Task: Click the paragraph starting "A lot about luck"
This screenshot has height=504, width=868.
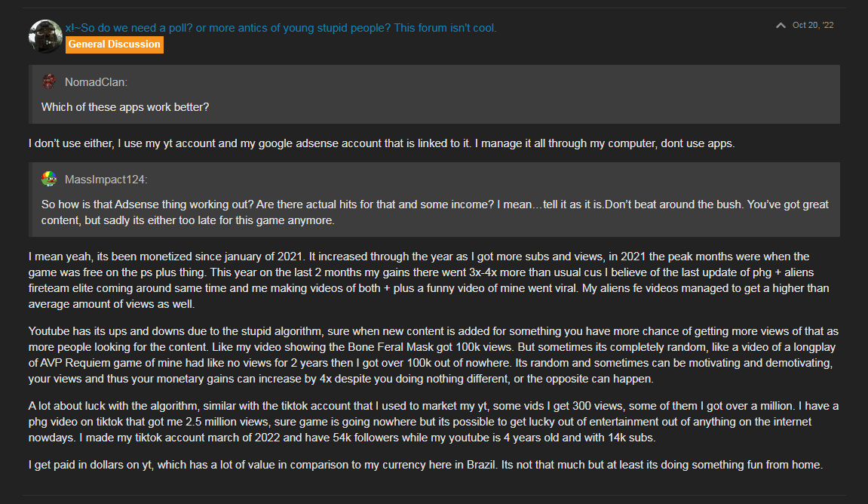Action: [x=434, y=422]
